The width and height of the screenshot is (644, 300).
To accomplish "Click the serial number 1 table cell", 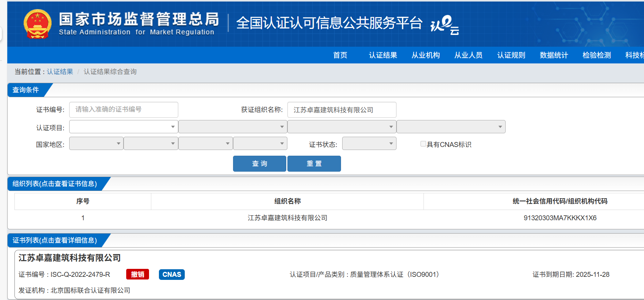I will point(83,218).
